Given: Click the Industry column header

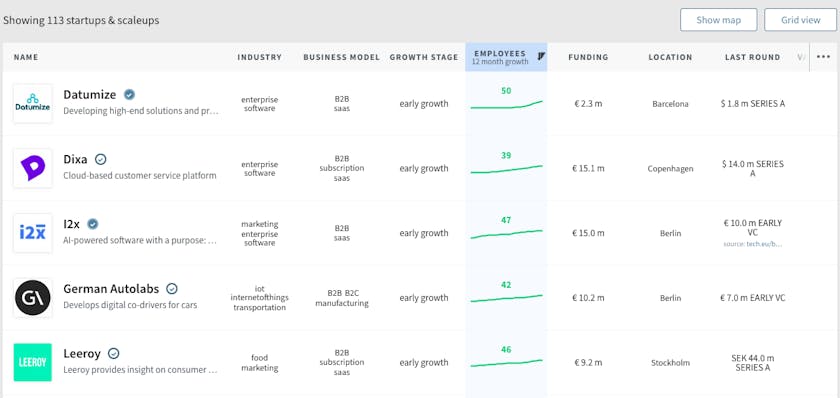Looking at the screenshot, I should click(x=259, y=57).
